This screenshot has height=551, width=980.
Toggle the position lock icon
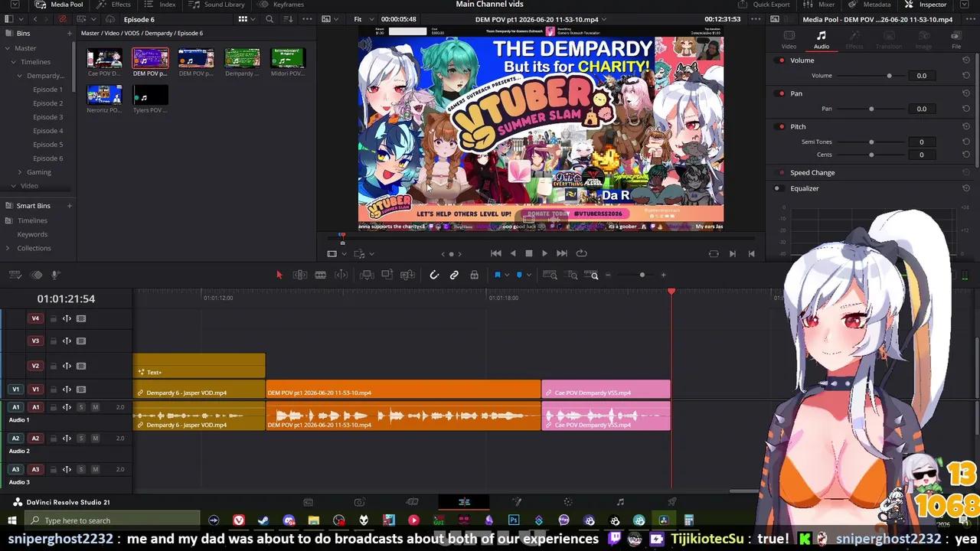point(474,275)
